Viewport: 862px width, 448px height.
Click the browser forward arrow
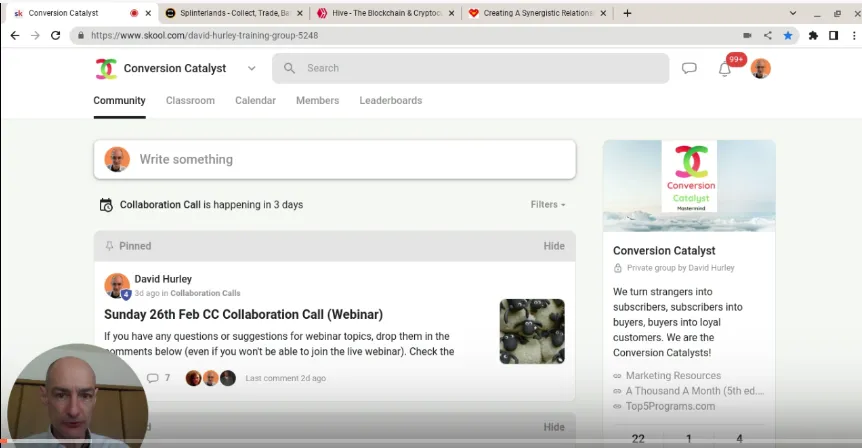[x=35, y=35]
